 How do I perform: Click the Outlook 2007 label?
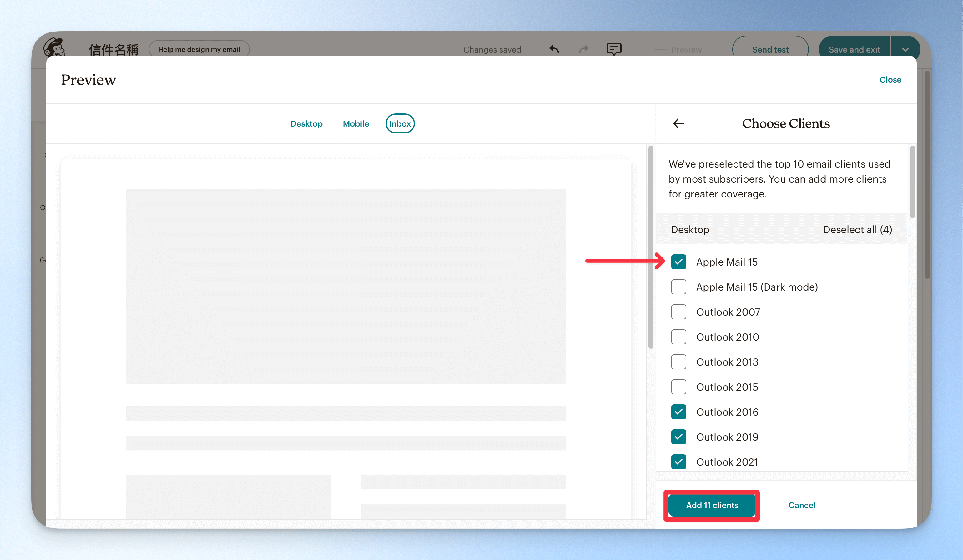point(728,312)
